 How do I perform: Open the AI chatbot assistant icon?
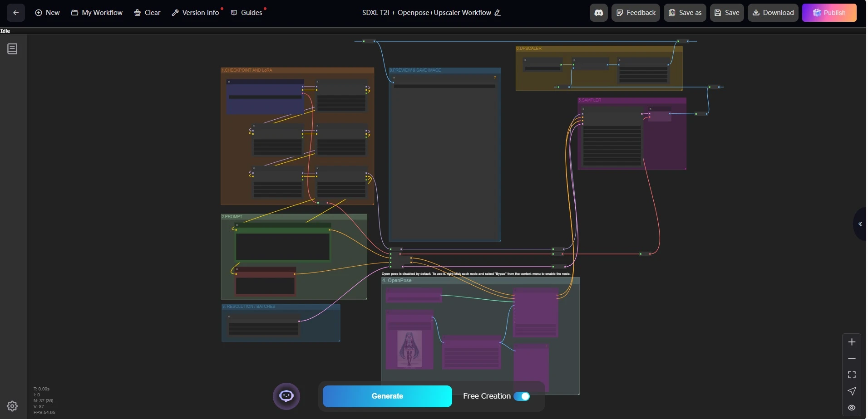(286, 396)
